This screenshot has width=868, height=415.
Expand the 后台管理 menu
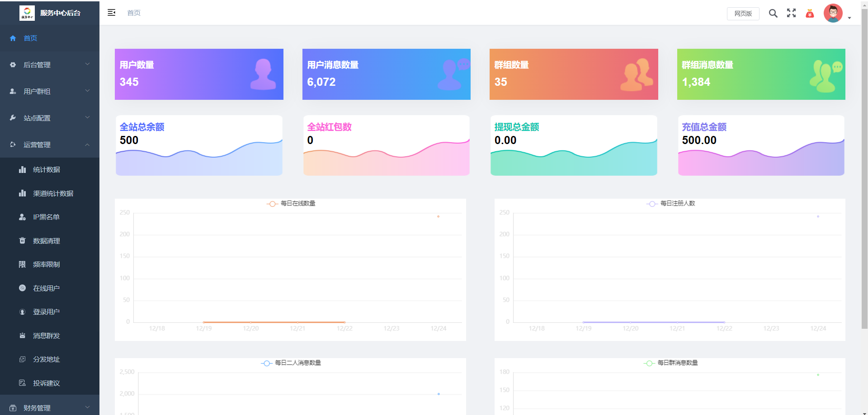(50, 65)
